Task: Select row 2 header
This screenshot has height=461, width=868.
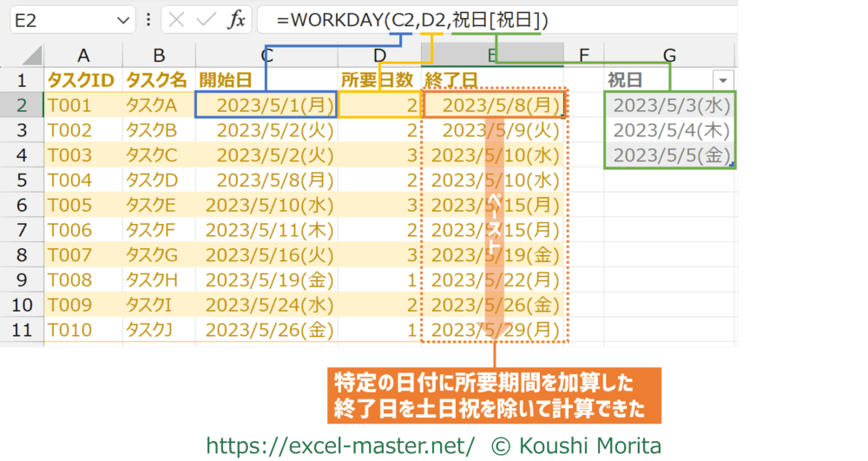Action: click(22, 106)
